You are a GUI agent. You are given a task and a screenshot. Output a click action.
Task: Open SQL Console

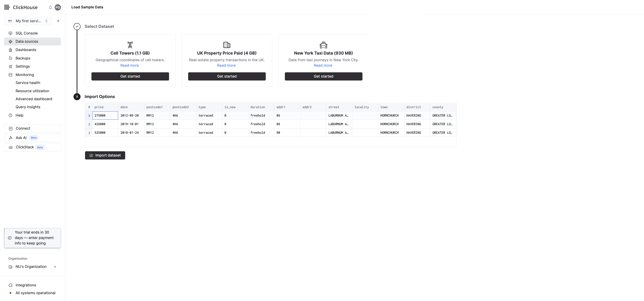tap(33, 33)
